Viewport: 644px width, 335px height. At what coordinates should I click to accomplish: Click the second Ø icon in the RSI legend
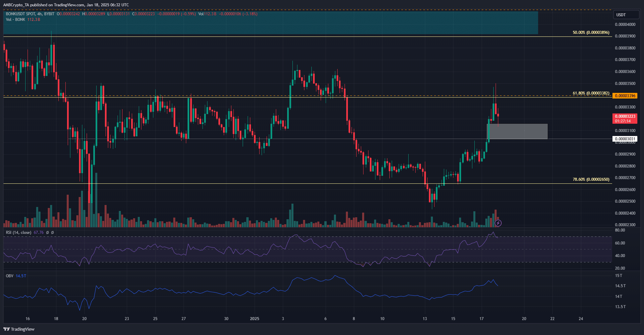pos(52,233)
